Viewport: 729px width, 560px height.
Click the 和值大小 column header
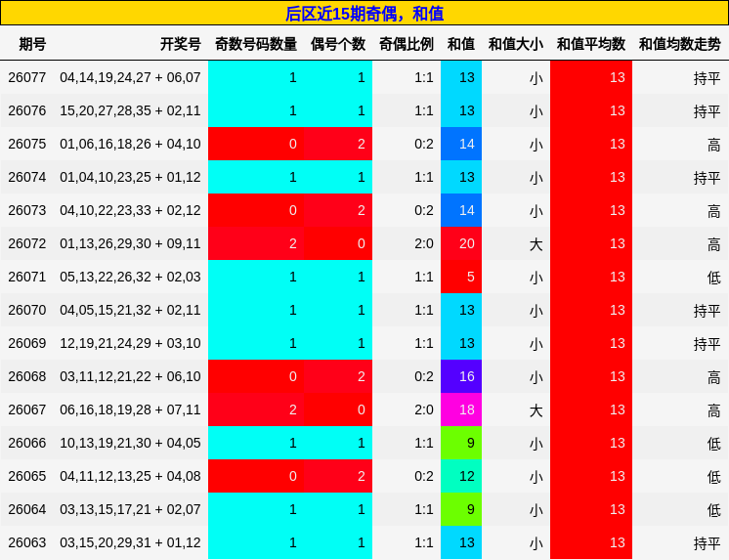[x=516, y=44]
